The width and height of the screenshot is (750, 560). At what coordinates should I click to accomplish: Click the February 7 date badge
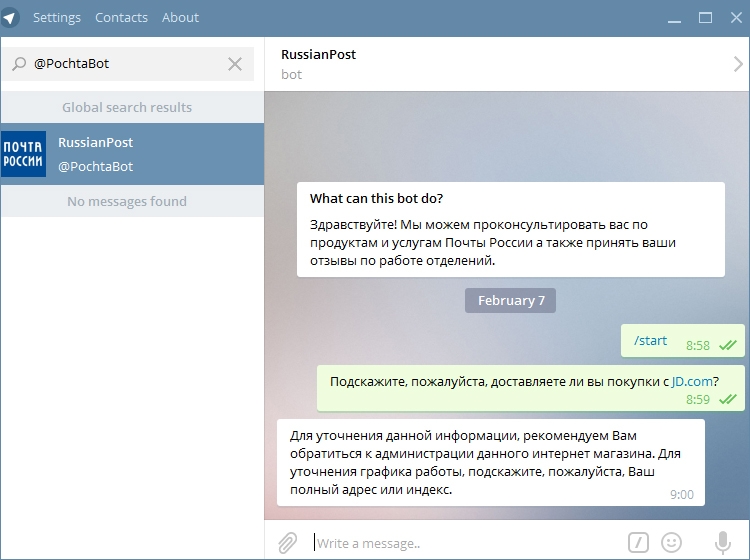coord(510,300)
